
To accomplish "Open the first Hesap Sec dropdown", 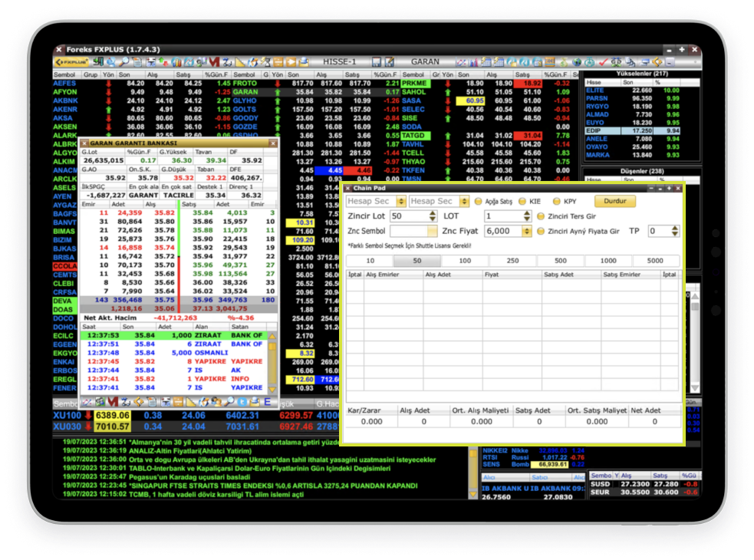I will (x=401, y=201).
